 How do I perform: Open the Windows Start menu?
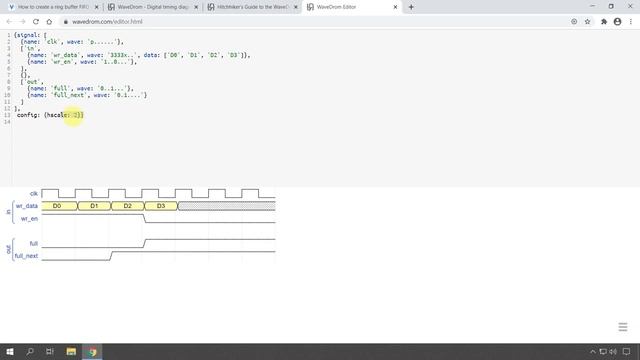[x=10, y=351]
